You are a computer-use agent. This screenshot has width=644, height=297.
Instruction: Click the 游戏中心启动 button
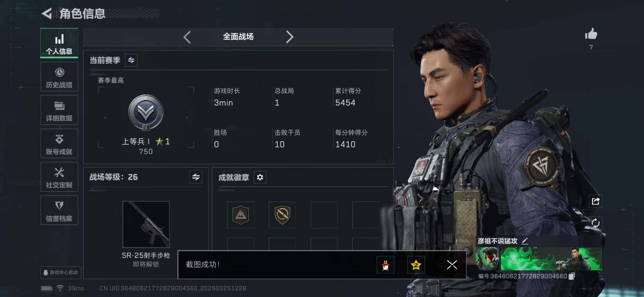pos(61,272)
